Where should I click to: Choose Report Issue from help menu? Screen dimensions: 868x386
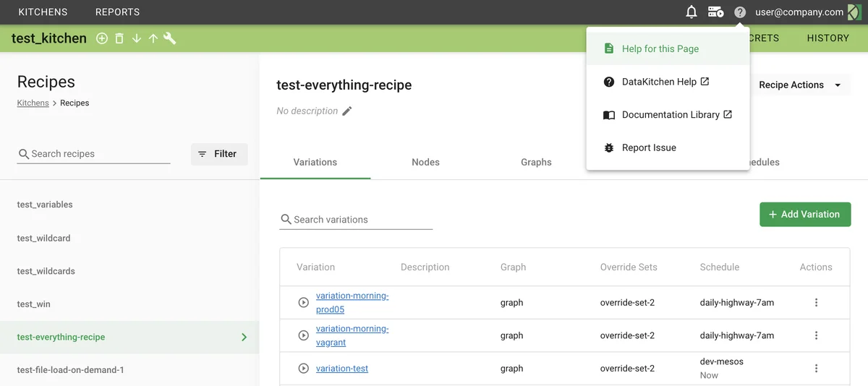649,148
